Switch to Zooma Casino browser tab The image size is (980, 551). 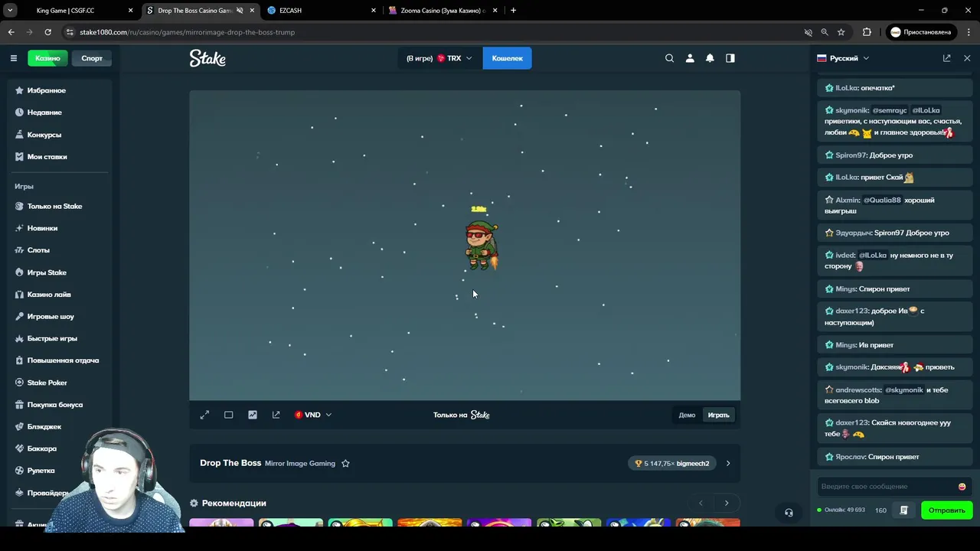pyautogui.click(x=442, y=11)
